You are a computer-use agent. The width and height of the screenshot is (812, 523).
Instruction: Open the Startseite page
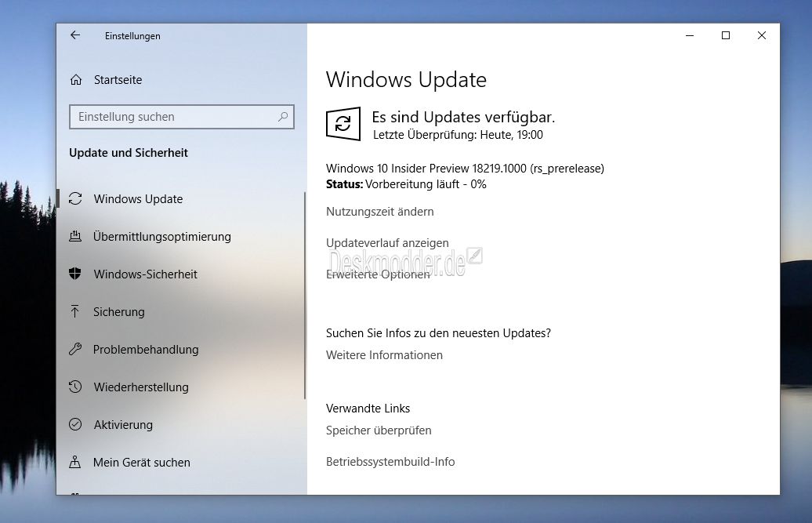tap(118, 80)
